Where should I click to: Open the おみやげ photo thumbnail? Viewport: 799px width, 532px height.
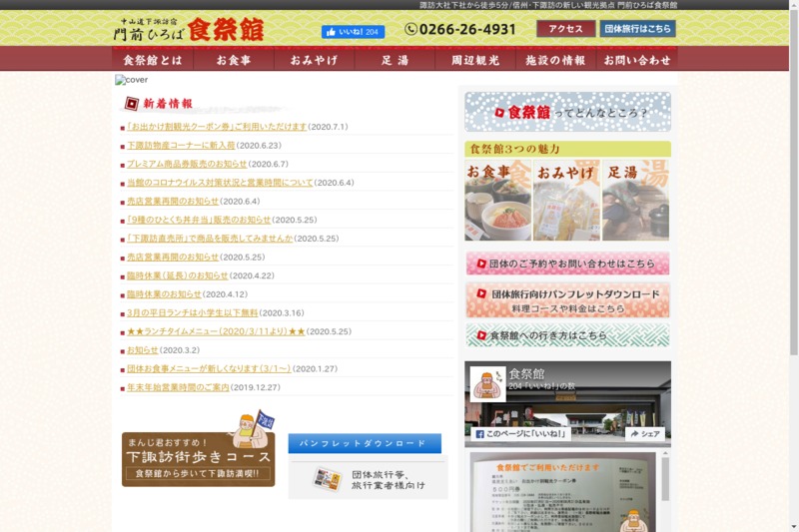coord(566,200)
